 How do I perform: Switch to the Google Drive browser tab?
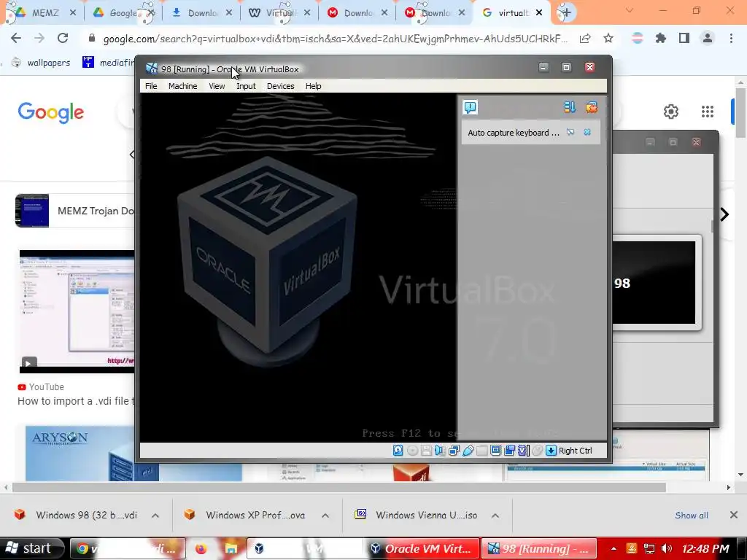(122, 13)
